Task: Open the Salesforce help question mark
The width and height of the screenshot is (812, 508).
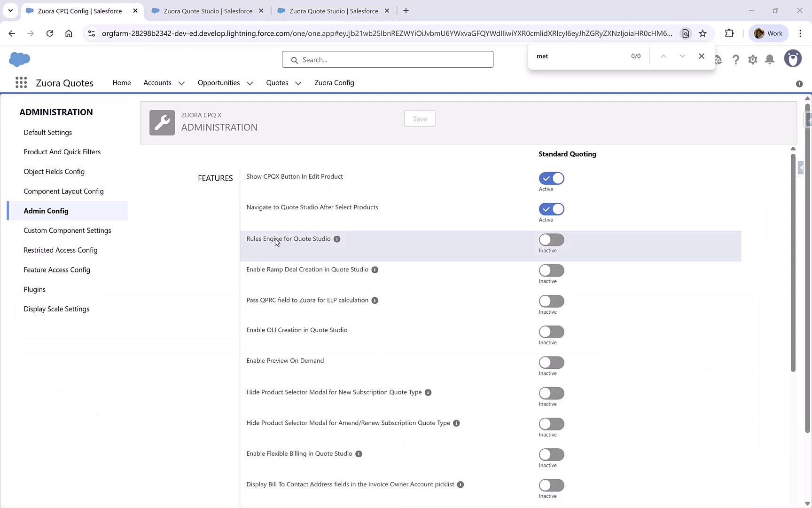Action: tap(736, 59)
